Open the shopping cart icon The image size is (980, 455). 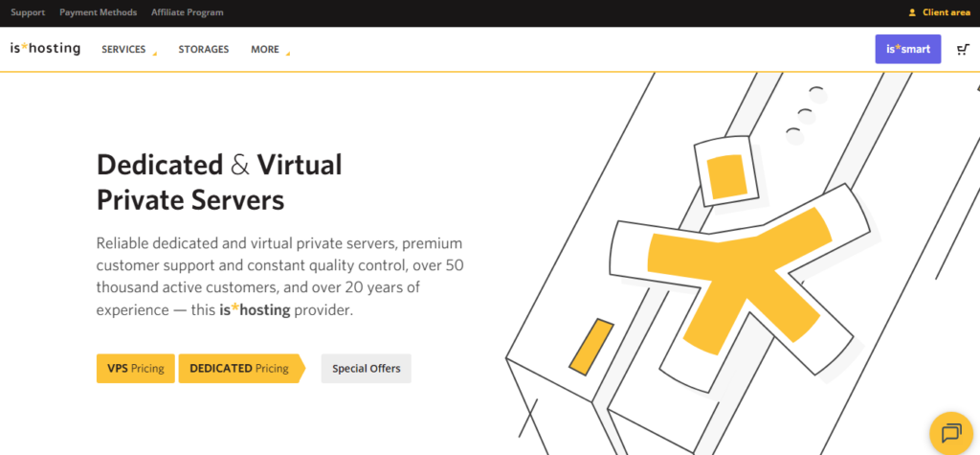963,50
